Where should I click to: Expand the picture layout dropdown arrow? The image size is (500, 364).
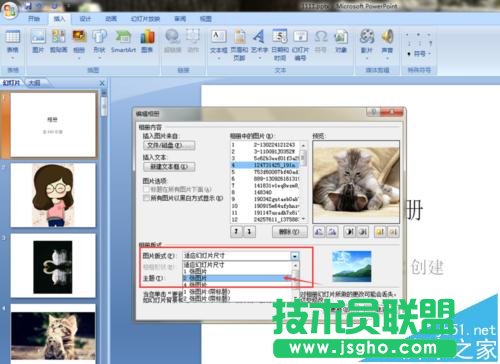[294, 256]
